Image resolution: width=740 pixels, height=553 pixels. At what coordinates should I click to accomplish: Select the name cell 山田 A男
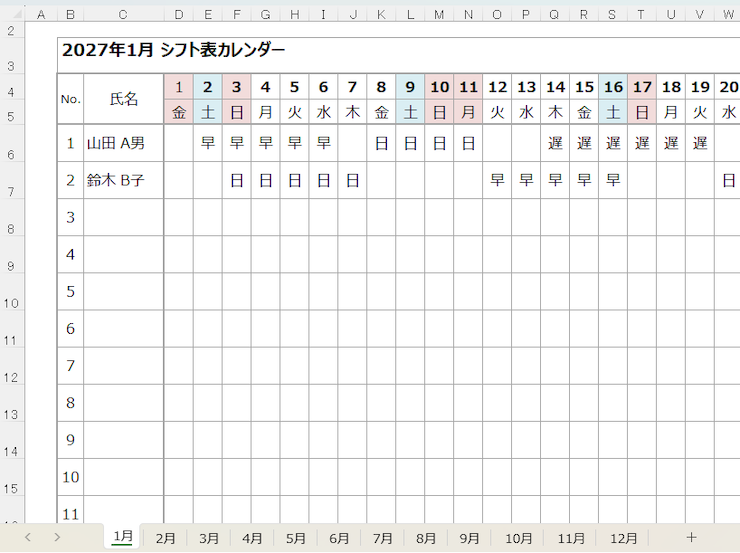(124, 143)
